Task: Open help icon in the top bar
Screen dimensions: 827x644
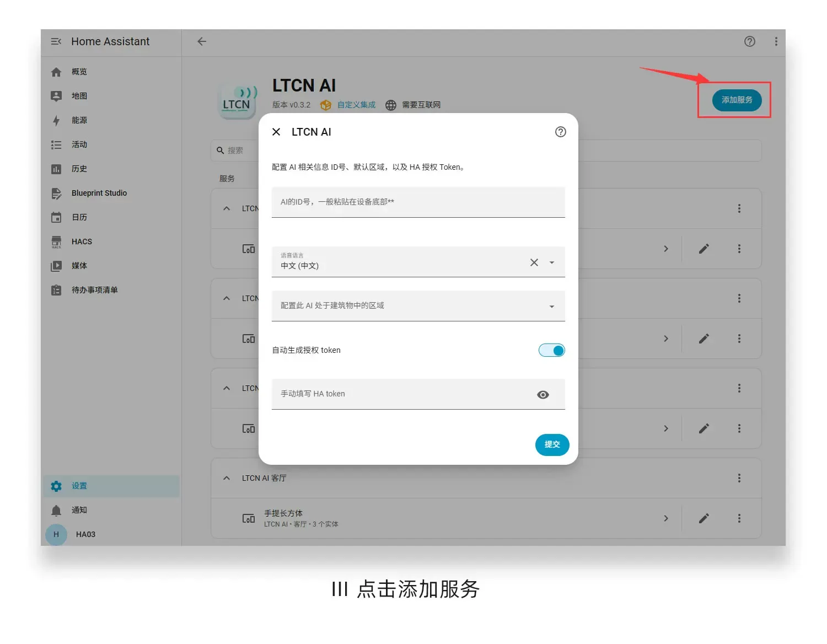Action: tap(750, 41)
